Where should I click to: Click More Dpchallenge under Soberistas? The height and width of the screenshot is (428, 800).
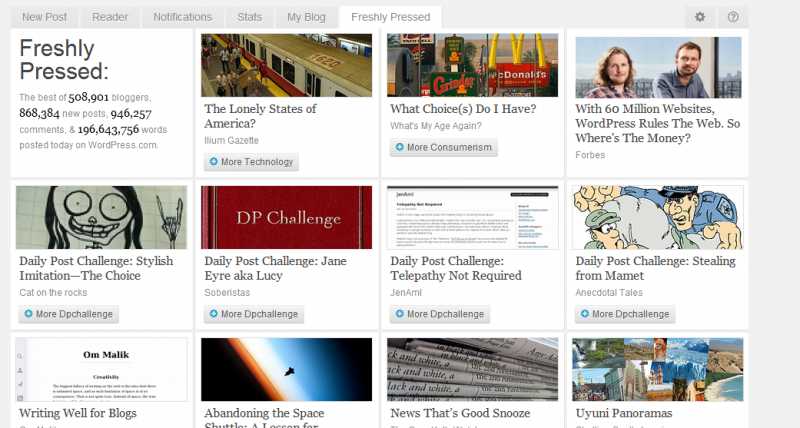pyautogui.click(x=254, y=314)
